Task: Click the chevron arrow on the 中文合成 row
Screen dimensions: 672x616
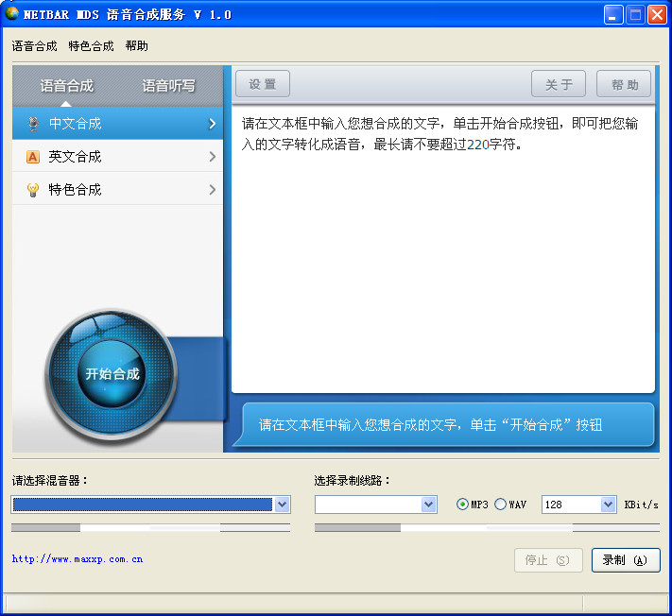Action: [212, 124]
